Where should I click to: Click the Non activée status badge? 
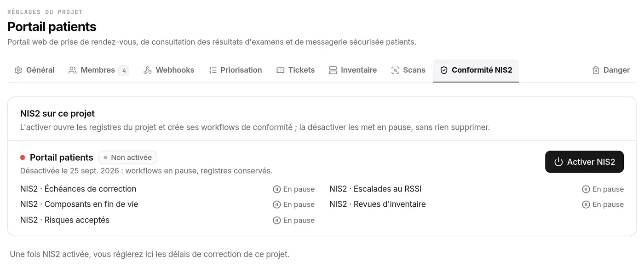[128, 157]
